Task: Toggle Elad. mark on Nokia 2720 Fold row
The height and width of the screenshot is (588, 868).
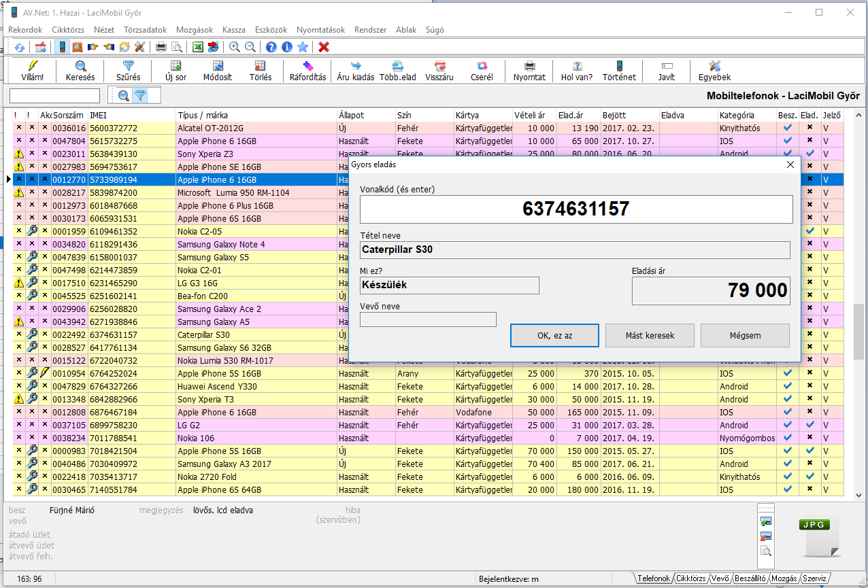Action: (809, 477)
